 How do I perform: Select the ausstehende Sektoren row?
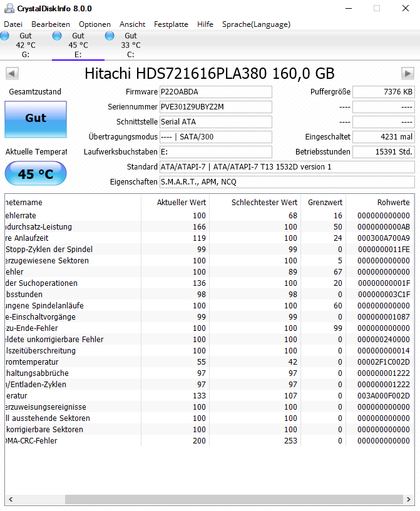tap(210, 418)
